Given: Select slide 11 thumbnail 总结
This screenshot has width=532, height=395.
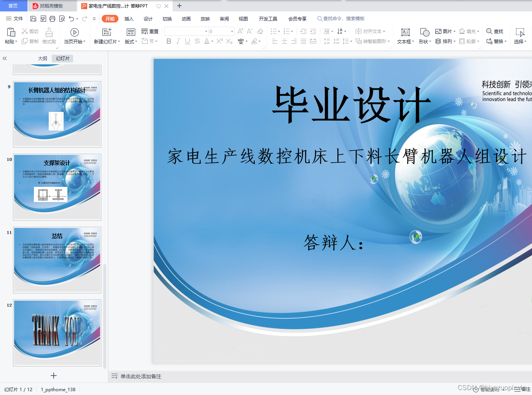Looking at the screenshot, I should (x=57, y=260).
